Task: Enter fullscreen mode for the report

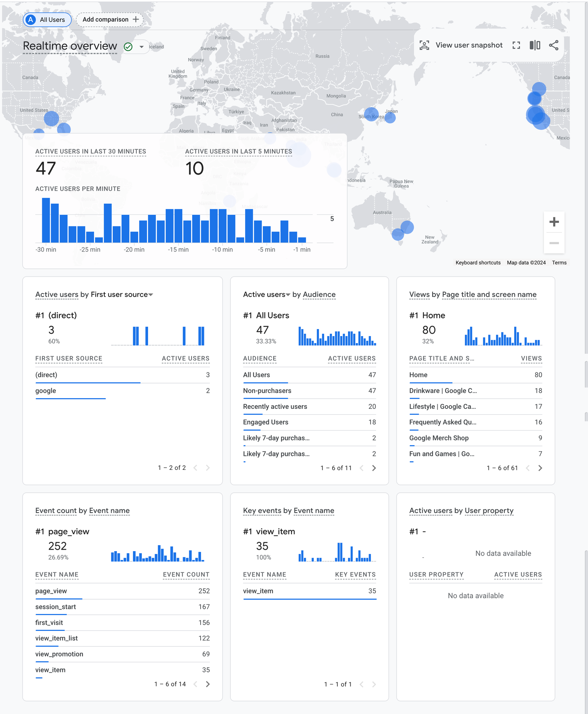Action: tap(517, 45)
